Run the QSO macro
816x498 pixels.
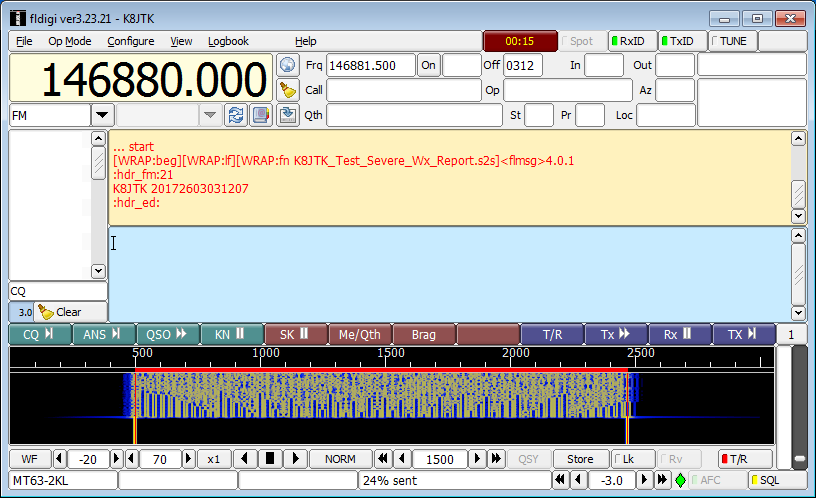tap(168, 334)
